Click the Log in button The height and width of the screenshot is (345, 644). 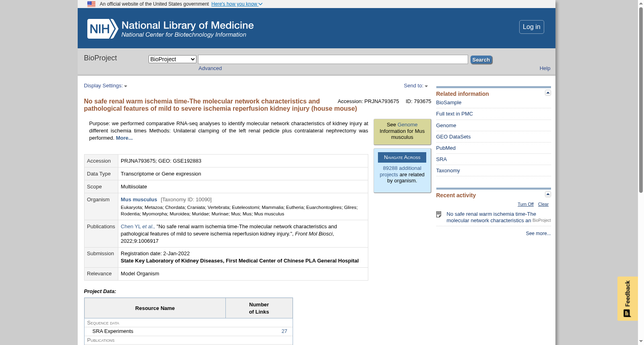[531, 27]
